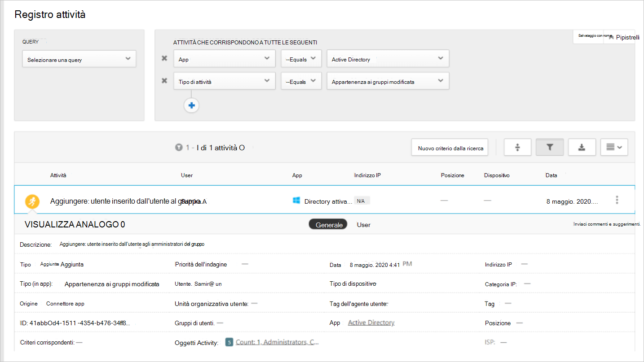Viewport: 644px width, 362px height.
Task: Click the Oggetti Activity count badge icon
Action: tap(229, 342)
